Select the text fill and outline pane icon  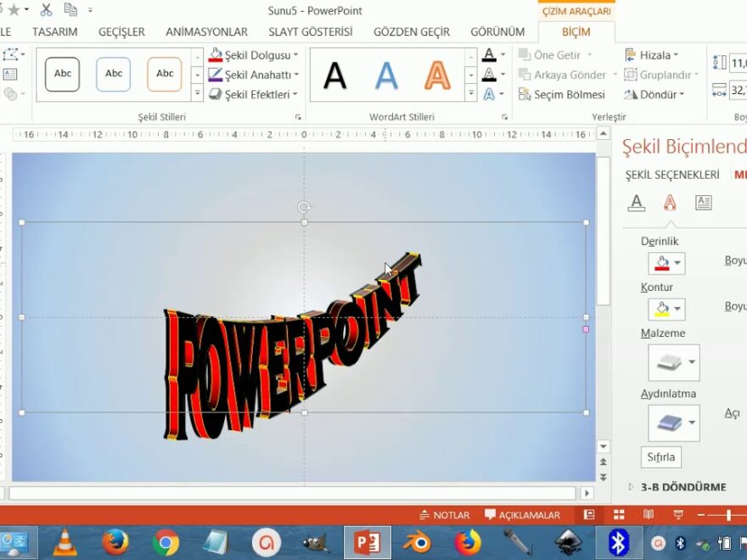[x=636, y=203]
